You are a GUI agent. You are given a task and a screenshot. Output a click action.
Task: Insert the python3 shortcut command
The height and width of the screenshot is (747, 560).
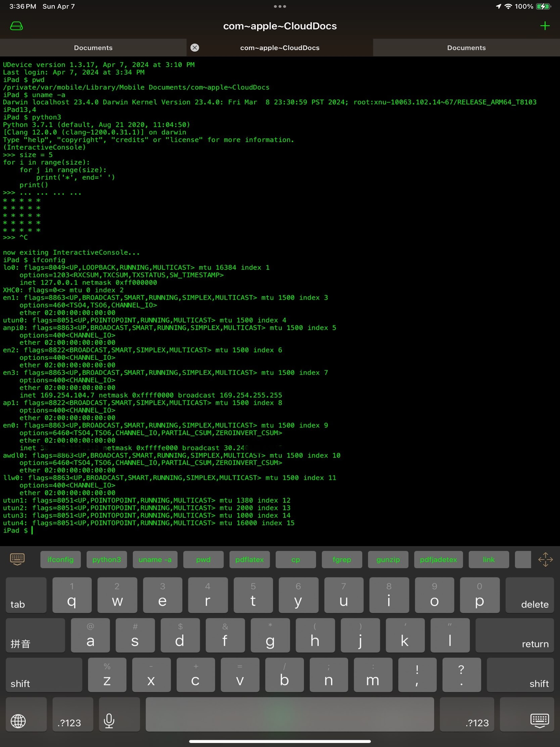click(x=107, y=560)
